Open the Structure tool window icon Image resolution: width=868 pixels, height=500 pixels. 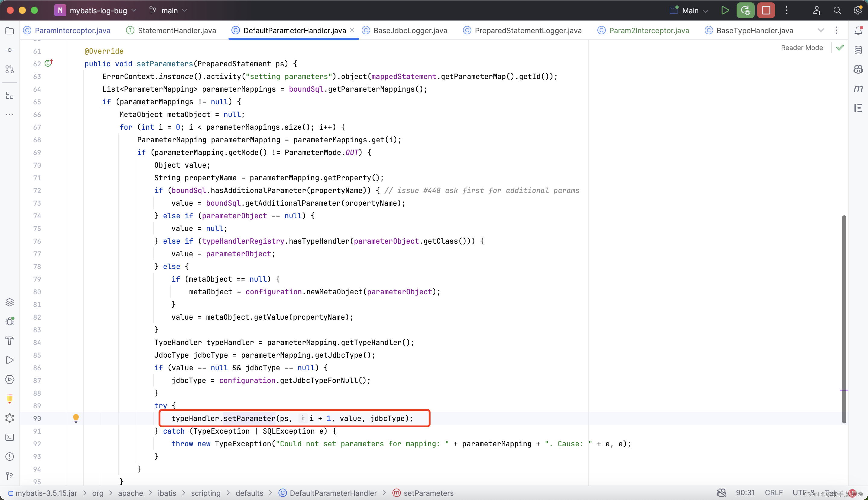tap(10, 96)
